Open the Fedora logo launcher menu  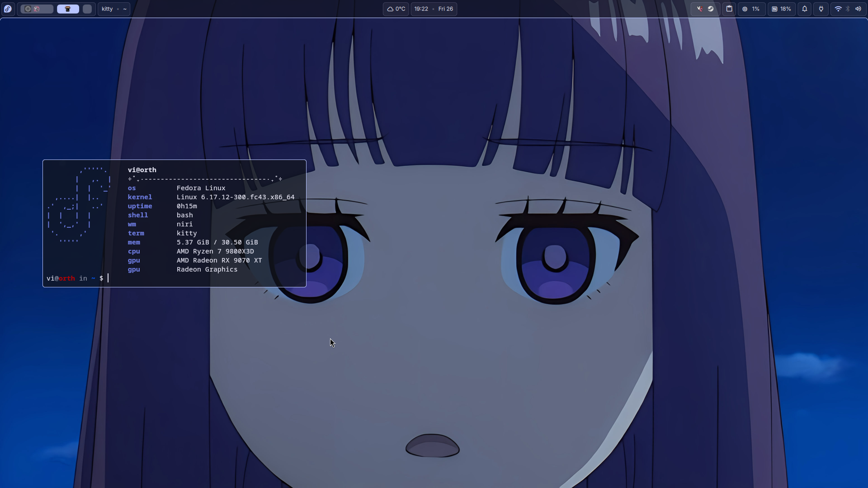click(x=8, y=9)
